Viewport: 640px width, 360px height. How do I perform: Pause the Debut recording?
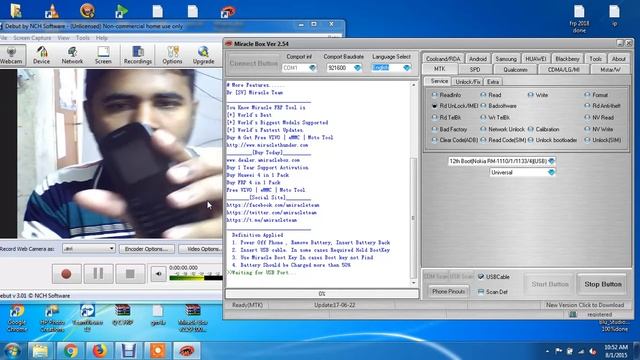point(98,274)
